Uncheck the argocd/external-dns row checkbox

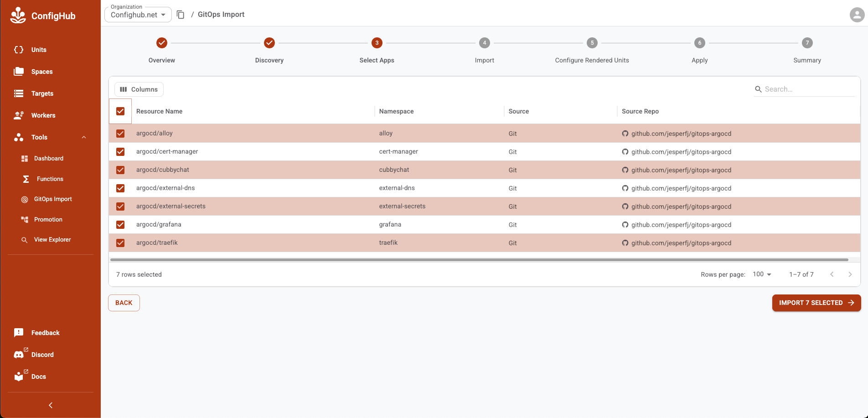click(x=120, y=188)
